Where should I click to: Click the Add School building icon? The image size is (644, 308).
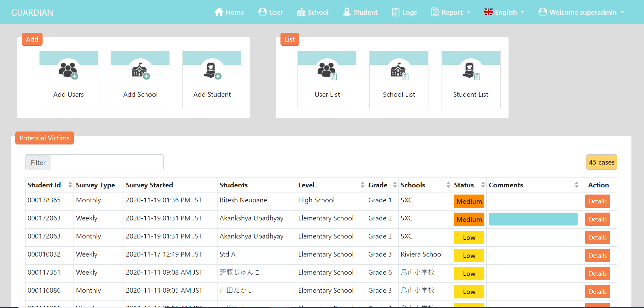pos(141,71)
